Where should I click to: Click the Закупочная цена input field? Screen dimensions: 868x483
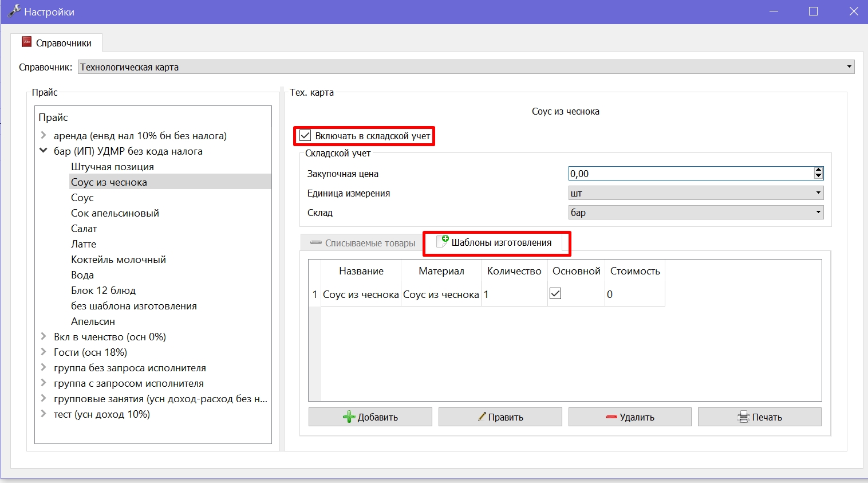[x=691, y=174]
